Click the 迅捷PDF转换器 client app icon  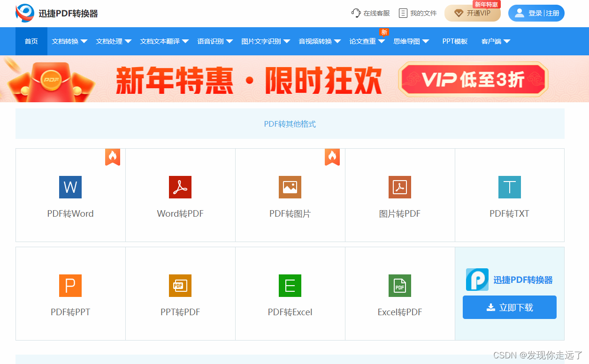(477, 280)
